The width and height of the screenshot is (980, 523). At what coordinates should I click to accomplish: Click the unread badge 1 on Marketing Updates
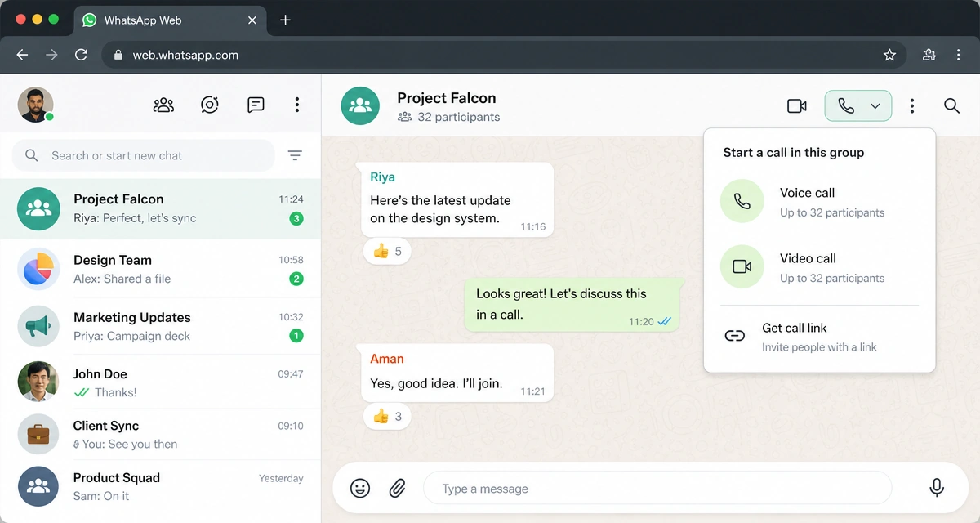296,335
